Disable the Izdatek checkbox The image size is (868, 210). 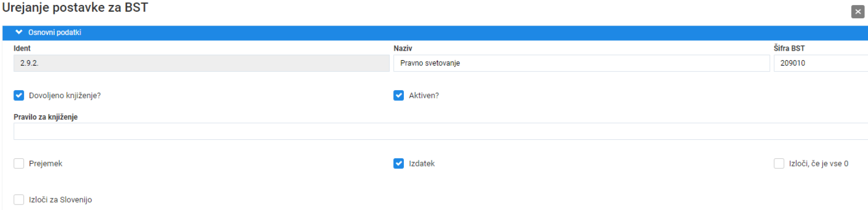(x=398, y=163)
